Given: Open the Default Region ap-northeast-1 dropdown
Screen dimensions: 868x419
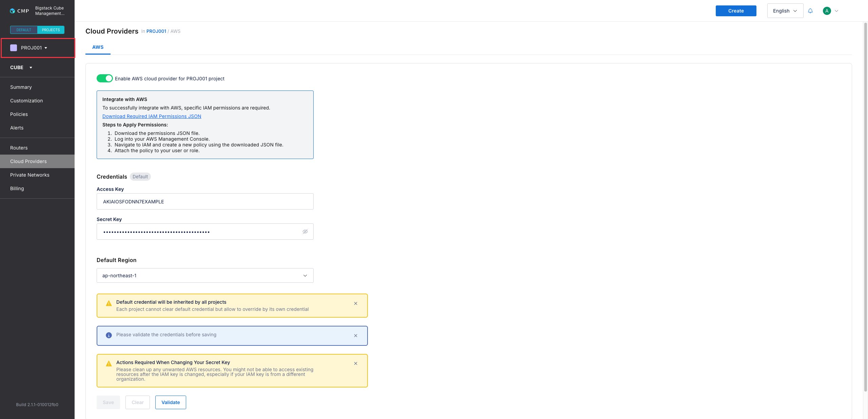Looking at the screenshot, I should pyautogui.click(x=205, y=276).
